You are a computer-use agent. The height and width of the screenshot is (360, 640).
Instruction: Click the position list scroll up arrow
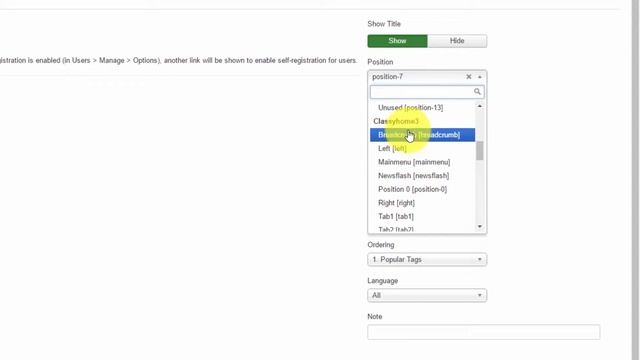pyautogui.click(x=480, y=106)
